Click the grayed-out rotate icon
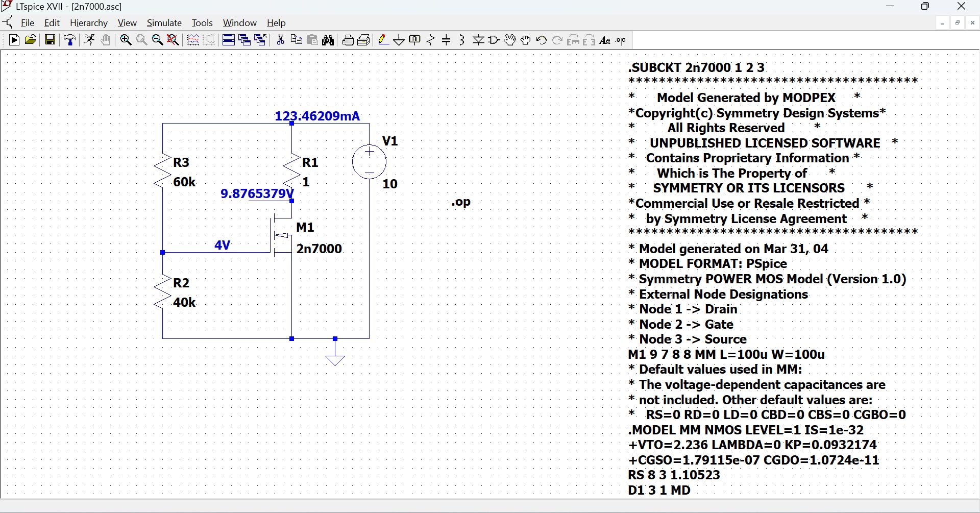 pos(573,40)
